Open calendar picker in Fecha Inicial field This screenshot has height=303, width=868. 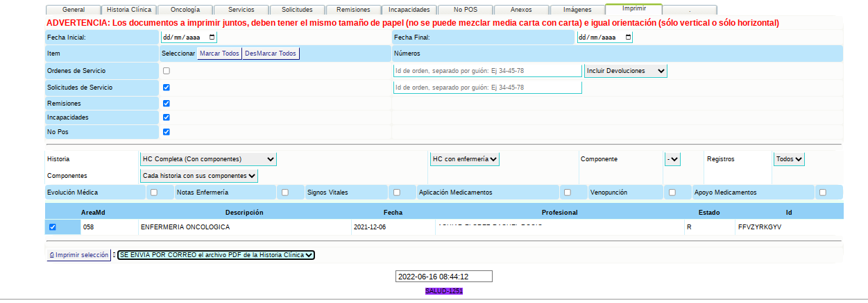coord(212,38)
